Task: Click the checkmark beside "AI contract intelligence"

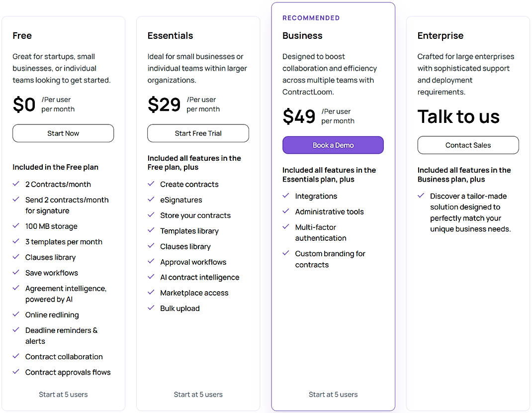Action: point(151,277)
